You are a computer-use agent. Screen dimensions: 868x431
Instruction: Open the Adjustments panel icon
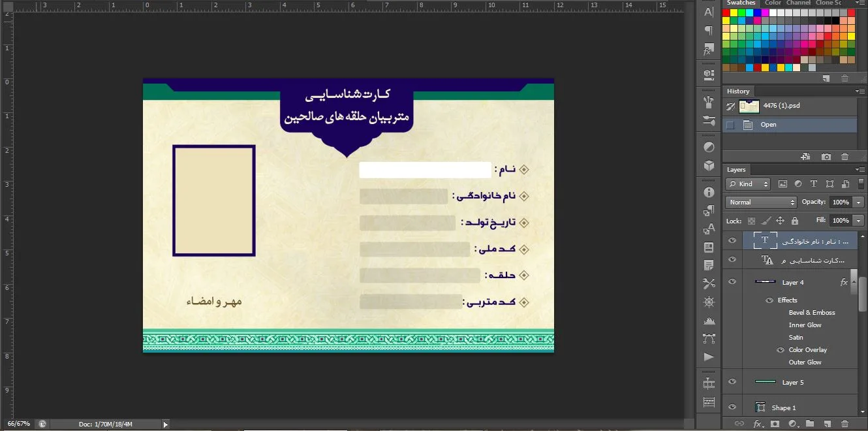click(709, 147)
